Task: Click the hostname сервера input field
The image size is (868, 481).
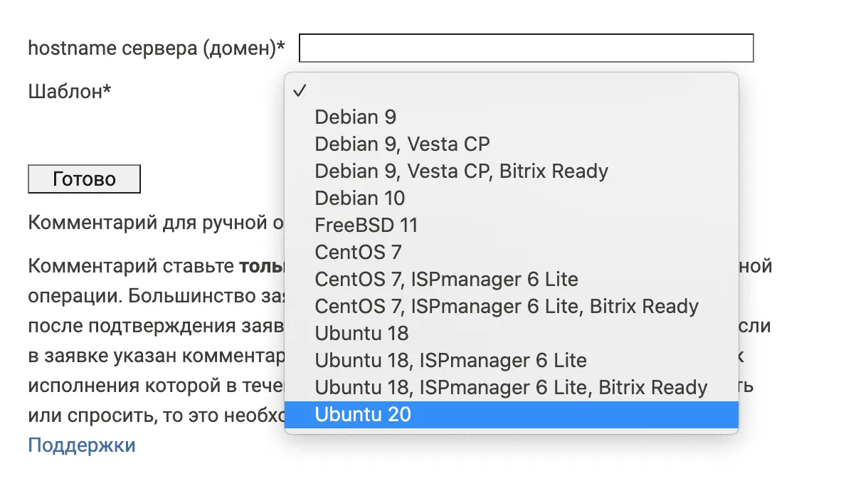Action: click(526, 48)
